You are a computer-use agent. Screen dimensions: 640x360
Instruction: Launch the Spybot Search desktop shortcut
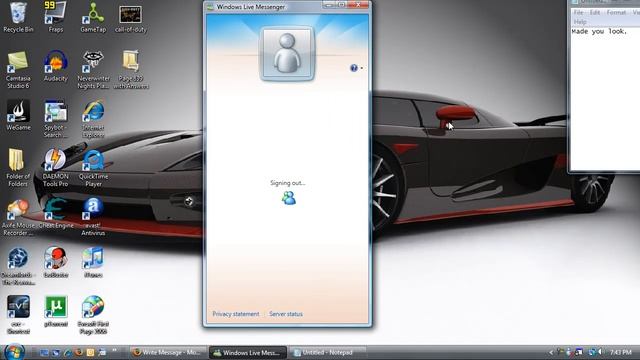(x=56, y=119)
